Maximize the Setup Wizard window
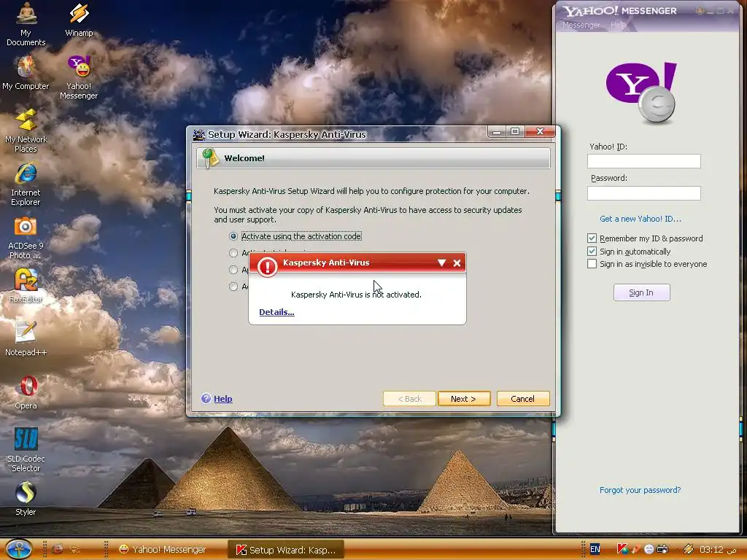The image size is (747, 560). (x=515, y=131)
